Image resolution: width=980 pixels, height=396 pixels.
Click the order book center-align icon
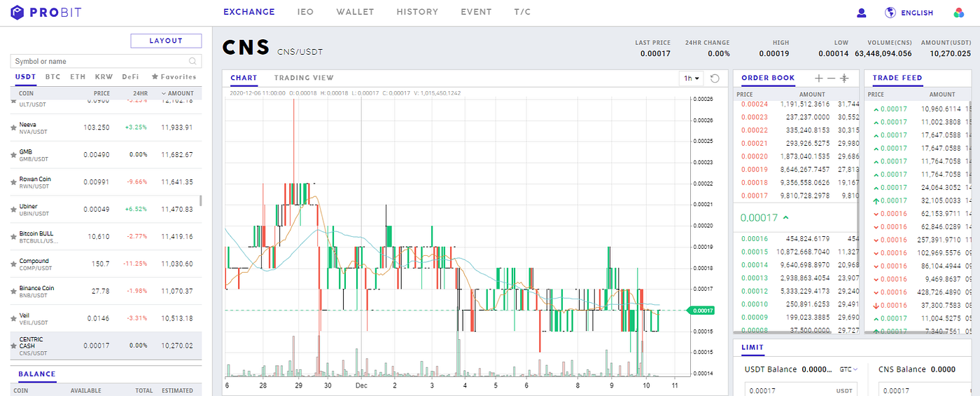(x=844, y=78)
